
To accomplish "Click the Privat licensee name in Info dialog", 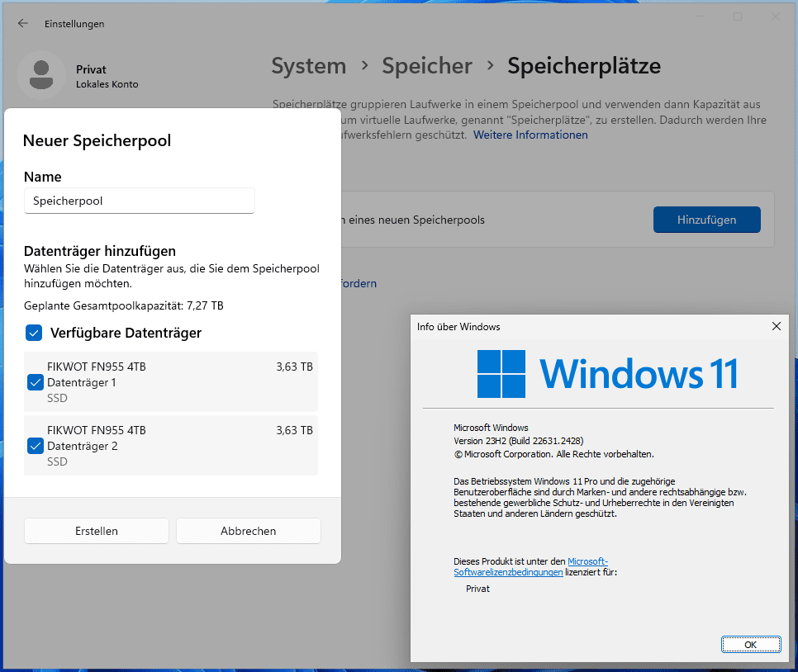I will click(477, 589).
